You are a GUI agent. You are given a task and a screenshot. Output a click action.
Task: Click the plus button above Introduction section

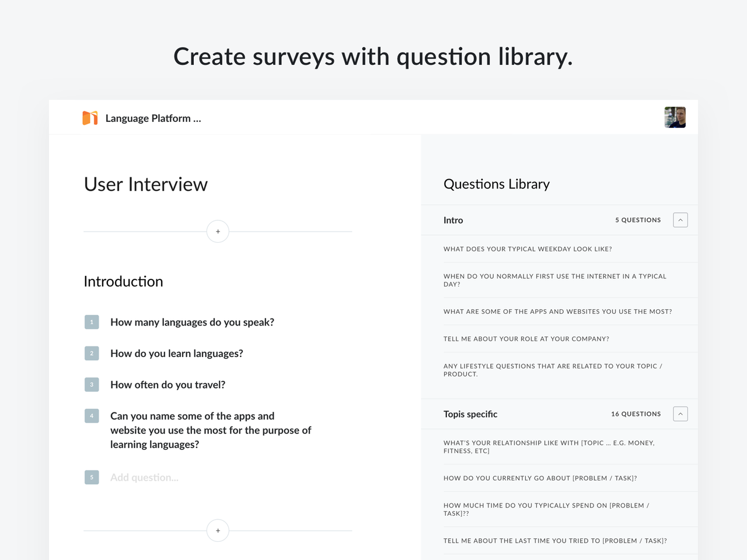tap(218, 232)
